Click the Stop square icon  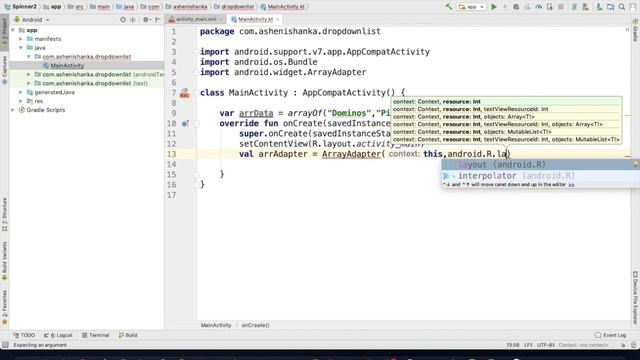(561, 7)
